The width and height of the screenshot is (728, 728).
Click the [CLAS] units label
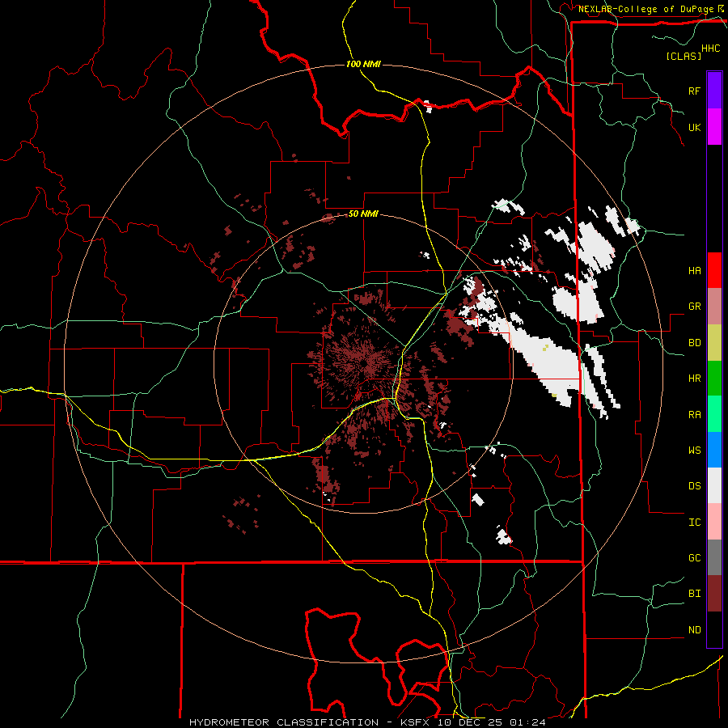point(684,56)
